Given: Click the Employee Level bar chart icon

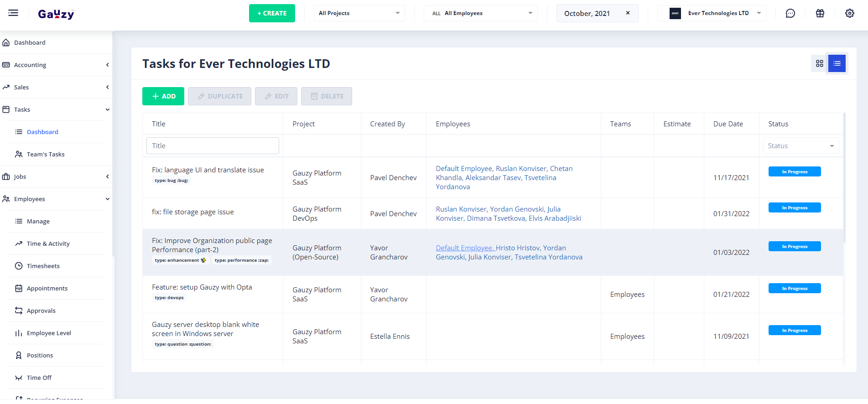Looking at the screenshot, I should coord(19,333).
